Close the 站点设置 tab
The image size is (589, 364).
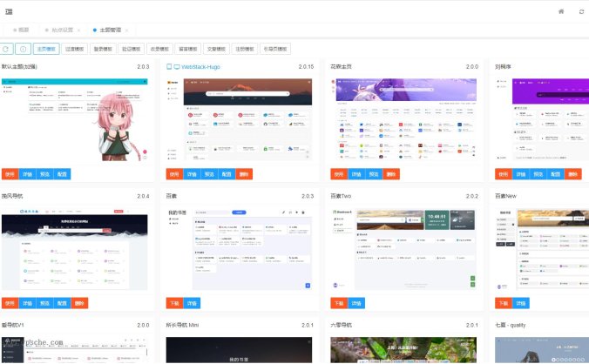click(79, 30)
